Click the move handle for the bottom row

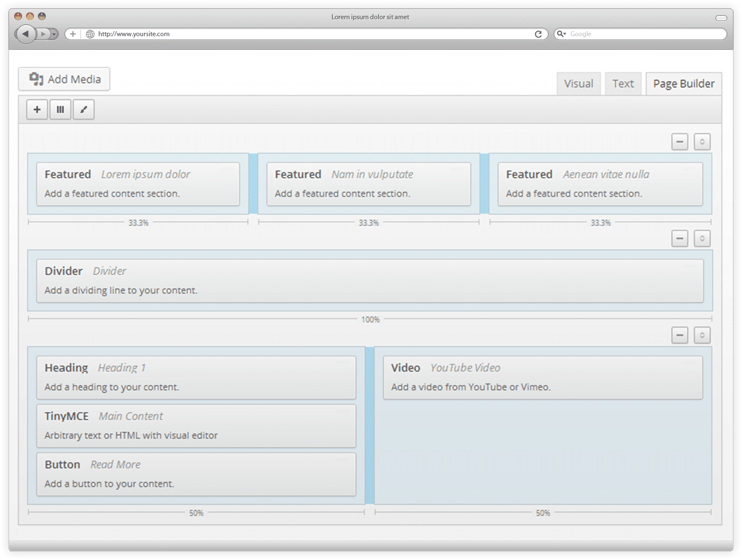pyautogui.click(x=702, y=335)
